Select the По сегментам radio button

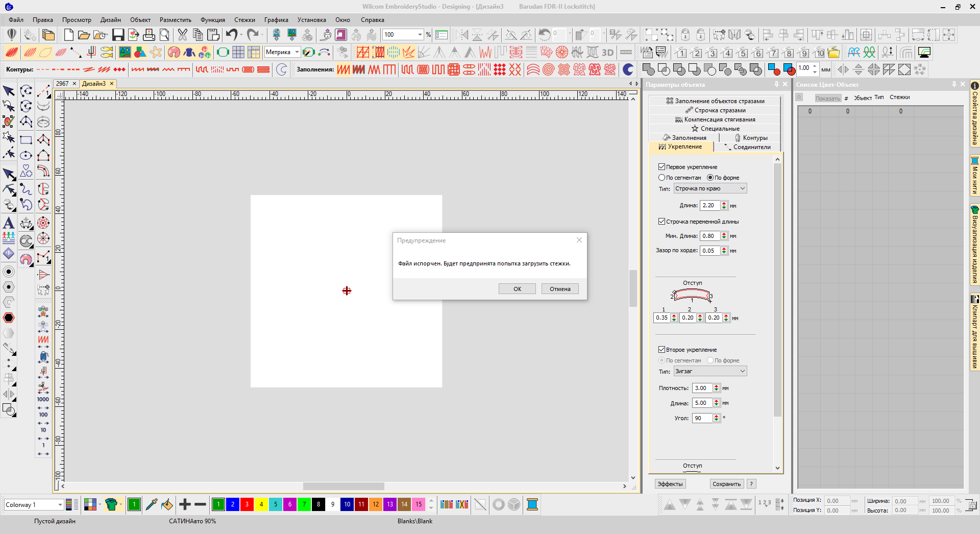pos(661,178)
